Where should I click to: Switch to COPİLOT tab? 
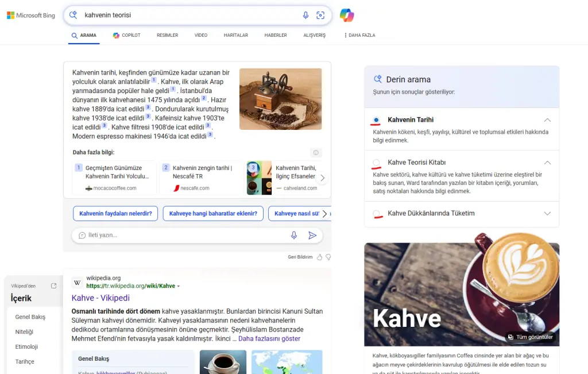pos(126,35)
